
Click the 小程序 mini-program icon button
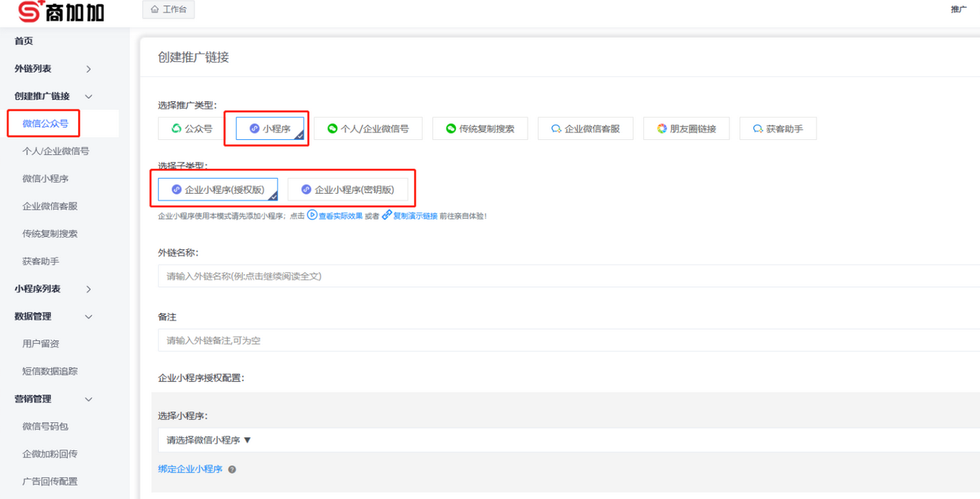(x=253, y=128)
